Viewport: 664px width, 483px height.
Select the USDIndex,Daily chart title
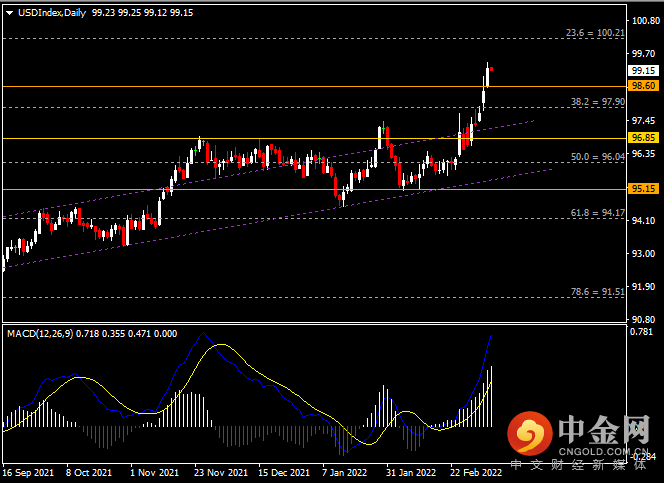[x=52, y=13]
